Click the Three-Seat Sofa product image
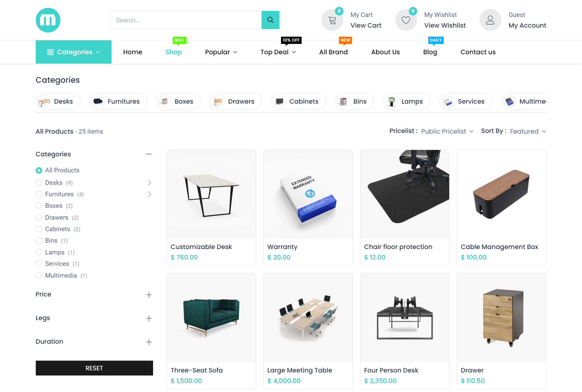This screenshot has height=392, width=582. 211,318
